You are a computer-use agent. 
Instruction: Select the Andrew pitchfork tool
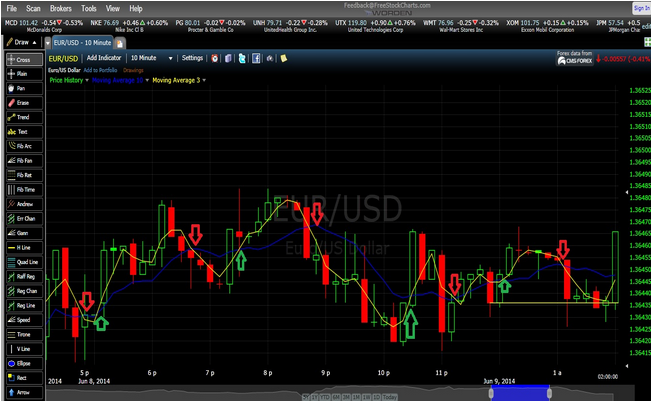point(25,204)
